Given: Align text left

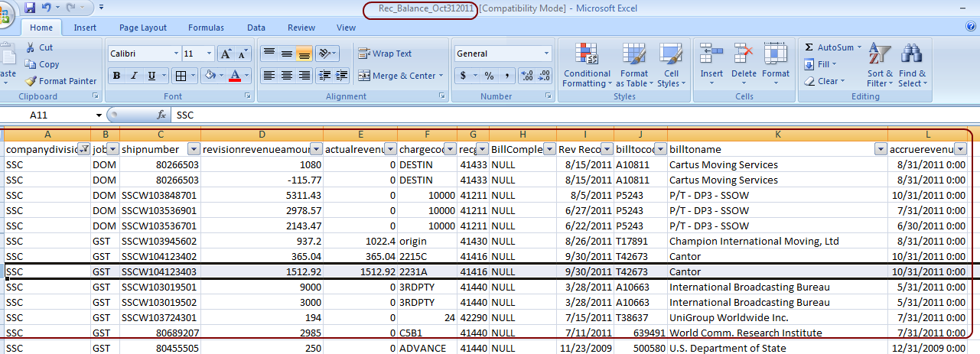Looking at the screenshot, I should click(x=268, y=76).
